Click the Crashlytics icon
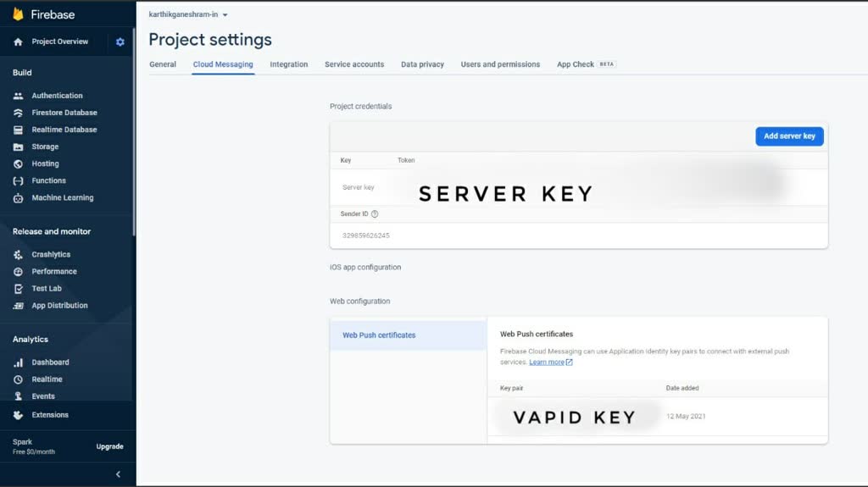 [19, 255]
